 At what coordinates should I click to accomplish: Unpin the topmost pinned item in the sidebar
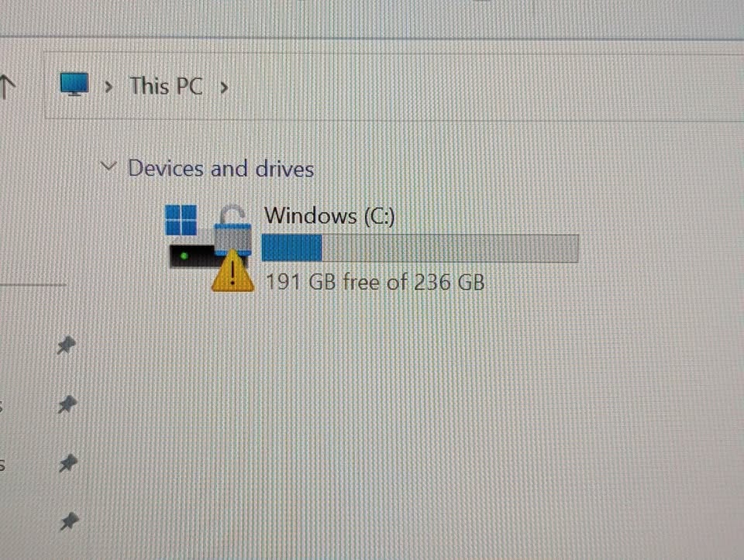[x=66, y=345]
